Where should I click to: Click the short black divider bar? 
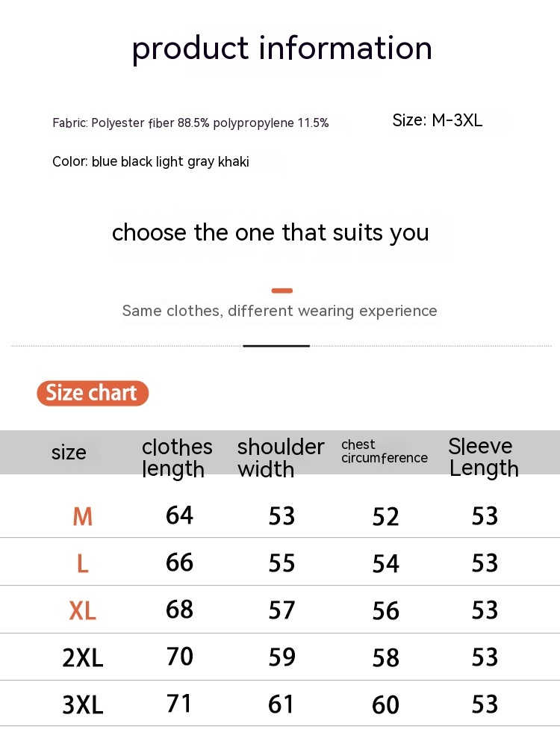(x=276, y=346)
